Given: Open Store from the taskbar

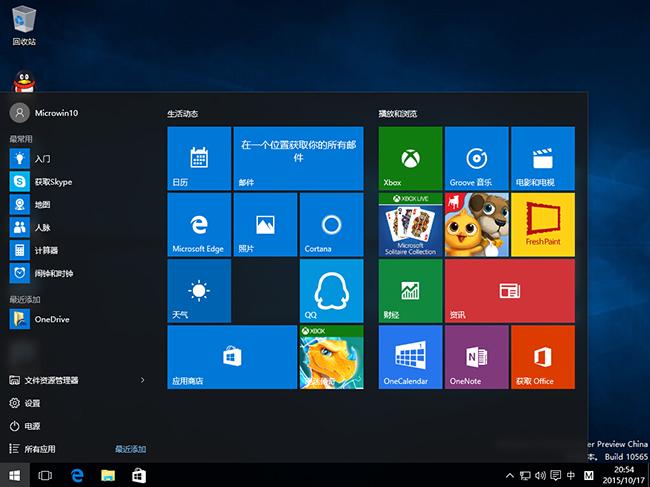Looking at the screenshot, I should (139, 475).
